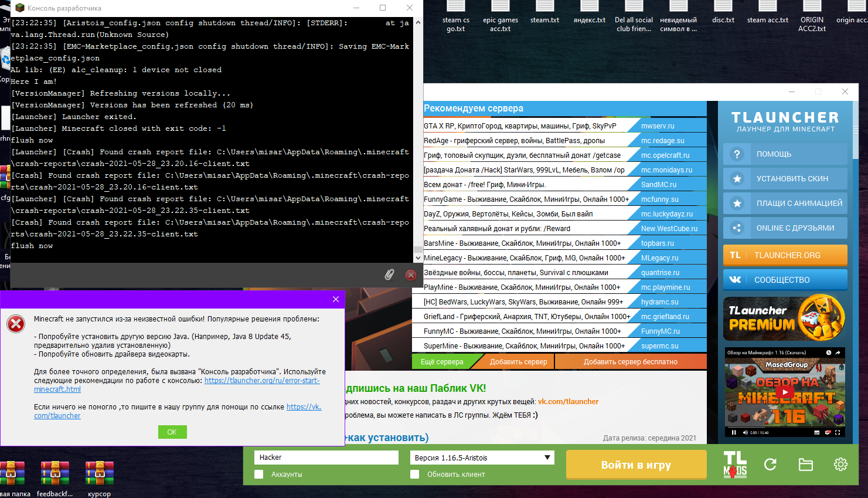
Task: Click the TLauncher Premium banner
Action: pyautogui.click(x=785, y=318)
